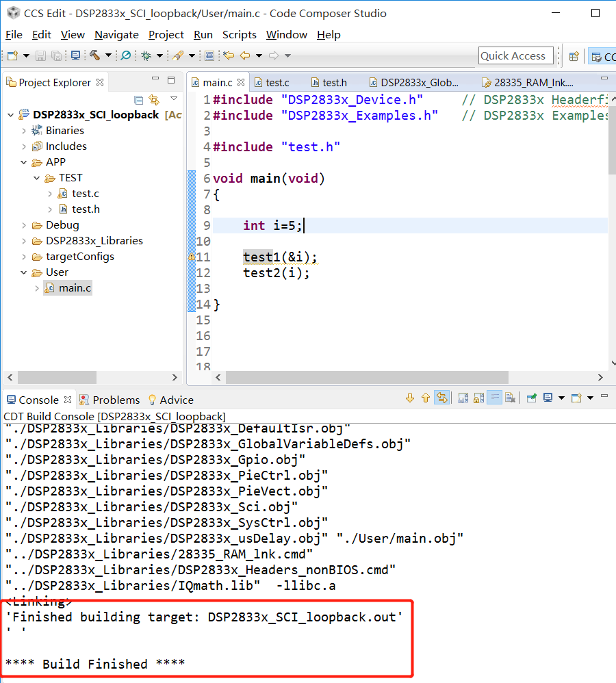
Task: Open the File menu
Action: (x=14, y=35)
